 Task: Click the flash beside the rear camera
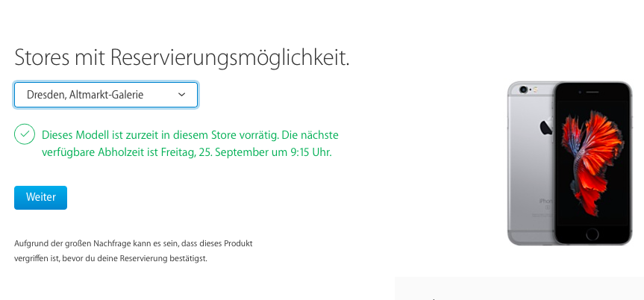click(x=537, y=89)
